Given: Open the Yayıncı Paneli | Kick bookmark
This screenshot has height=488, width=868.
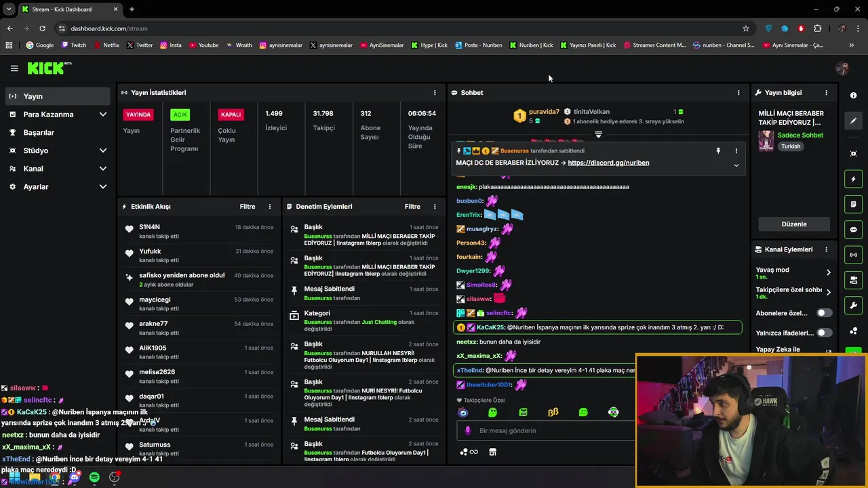Looking at the screenshot, I should click(x=587, y=45).
